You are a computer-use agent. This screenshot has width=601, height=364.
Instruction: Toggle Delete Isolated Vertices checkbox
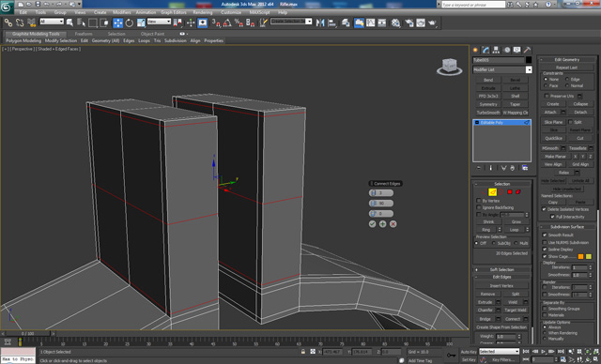coord(544,209)
